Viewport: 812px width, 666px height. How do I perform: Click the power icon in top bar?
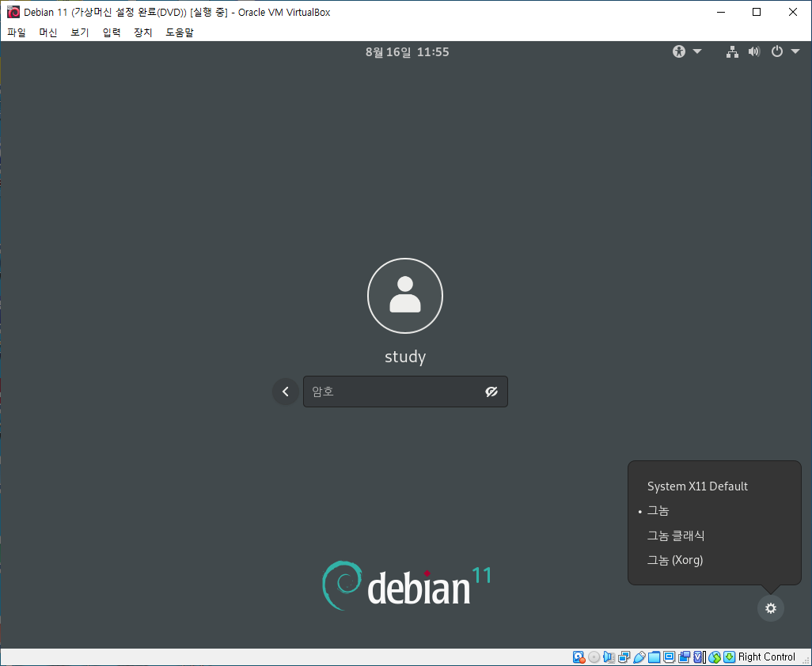coord(777,51)
